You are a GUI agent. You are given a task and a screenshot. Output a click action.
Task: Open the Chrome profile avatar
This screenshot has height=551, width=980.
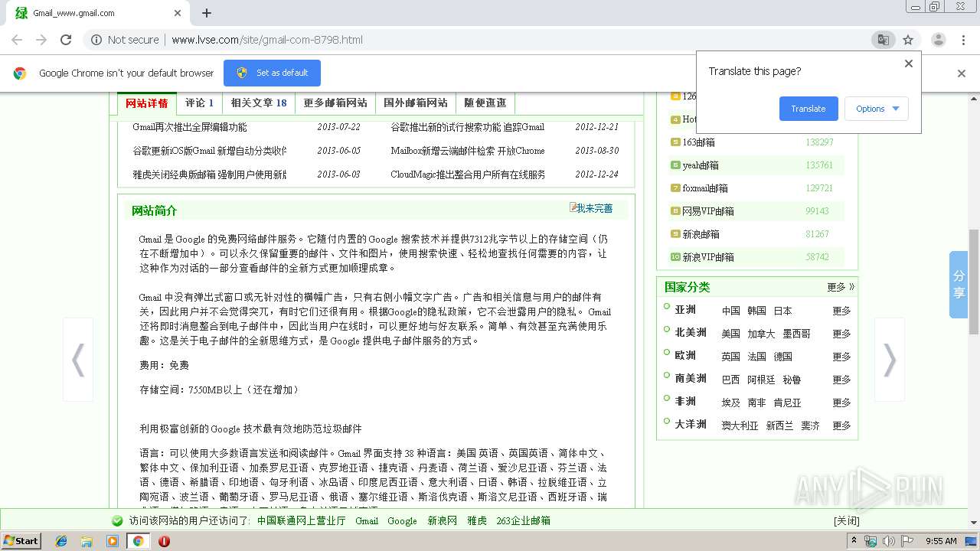pyautogui.click(x=938, y=40)
